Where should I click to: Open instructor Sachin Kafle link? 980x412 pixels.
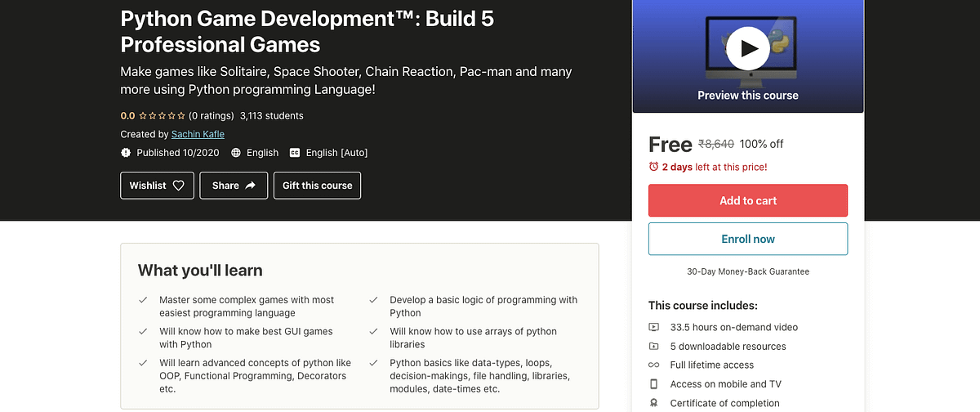pyautogui.click(x=198, y=134)
